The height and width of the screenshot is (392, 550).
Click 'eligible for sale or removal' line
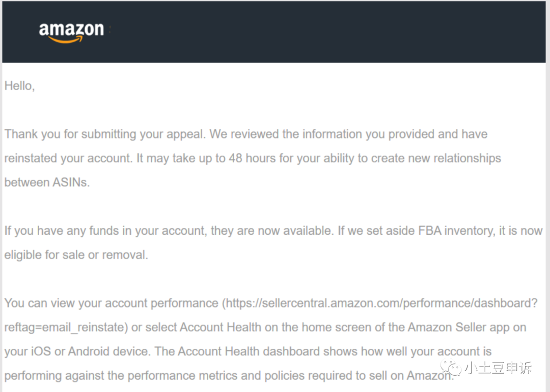click(x=76, y=255)
